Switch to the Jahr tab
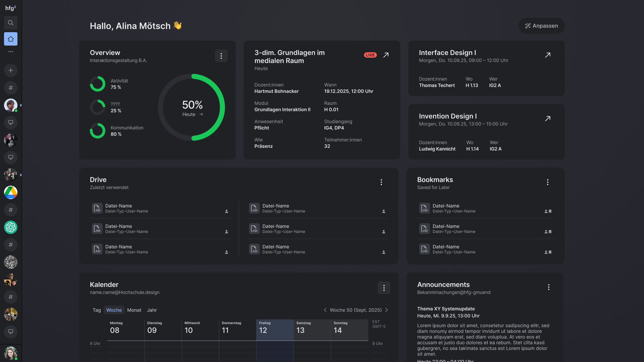 click(x=152, y=310)
